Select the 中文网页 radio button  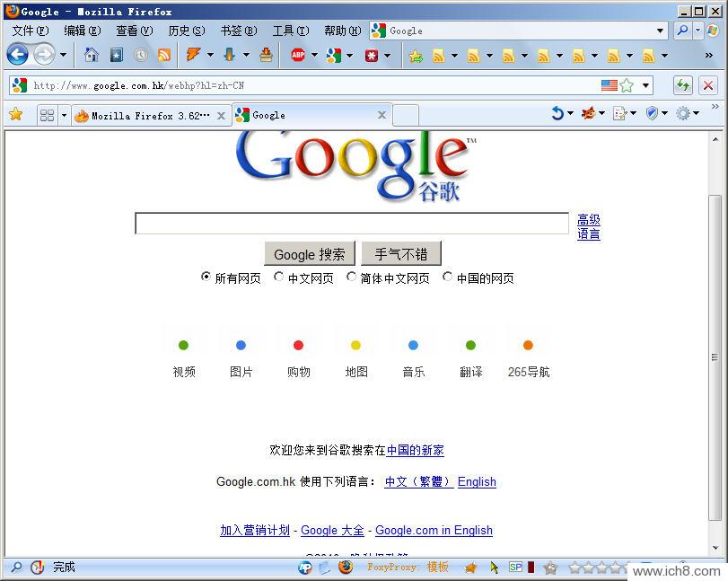pos(278,277)
